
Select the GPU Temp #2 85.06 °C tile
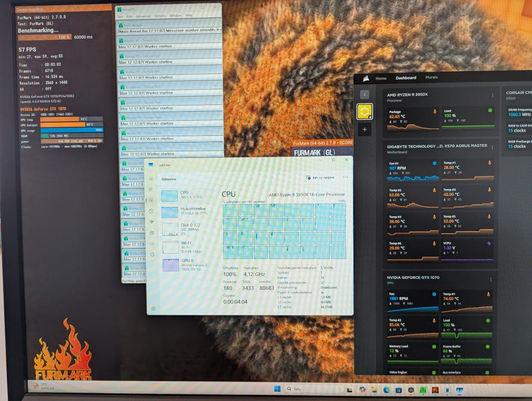point(412,327)
